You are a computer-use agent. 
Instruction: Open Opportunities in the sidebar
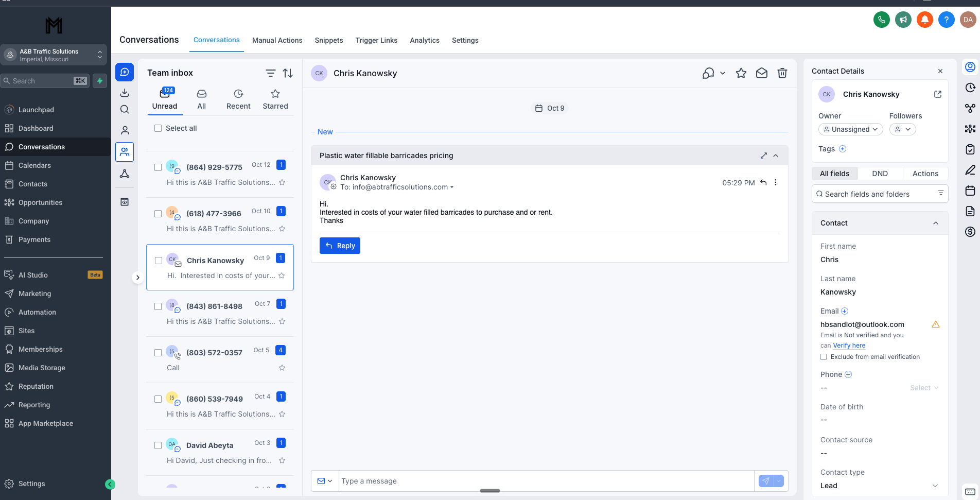point(40,202)
